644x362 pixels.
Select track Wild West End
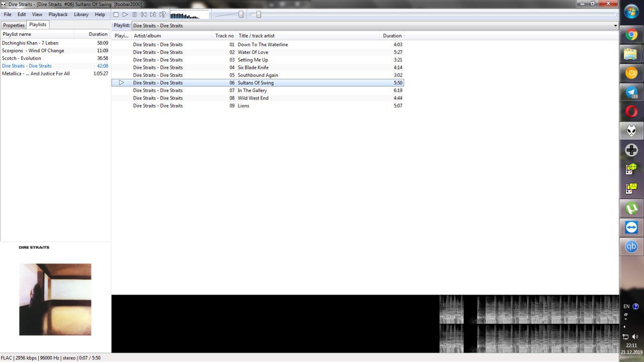click(257, 98)
